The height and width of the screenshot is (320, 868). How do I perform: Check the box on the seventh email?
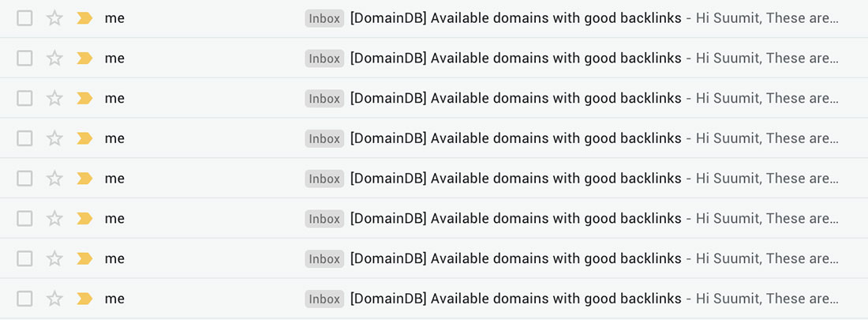pos(24,259)
